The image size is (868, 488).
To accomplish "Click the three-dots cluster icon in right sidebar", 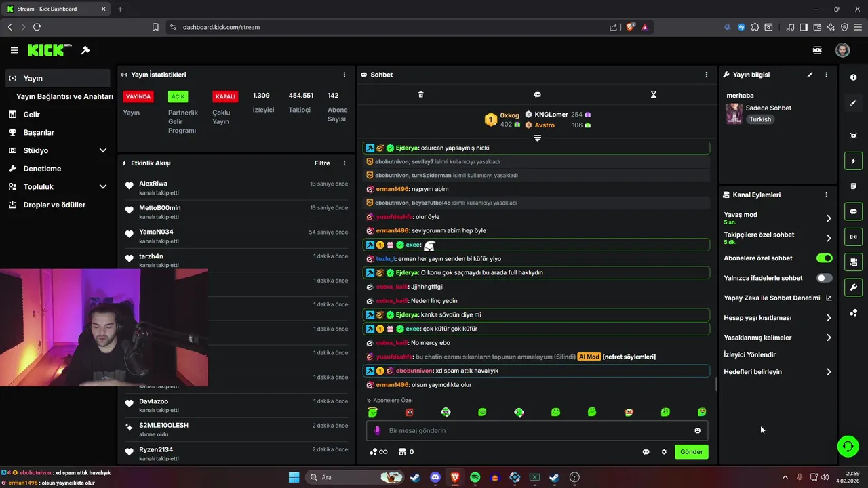I will click(x=853, y=312).
